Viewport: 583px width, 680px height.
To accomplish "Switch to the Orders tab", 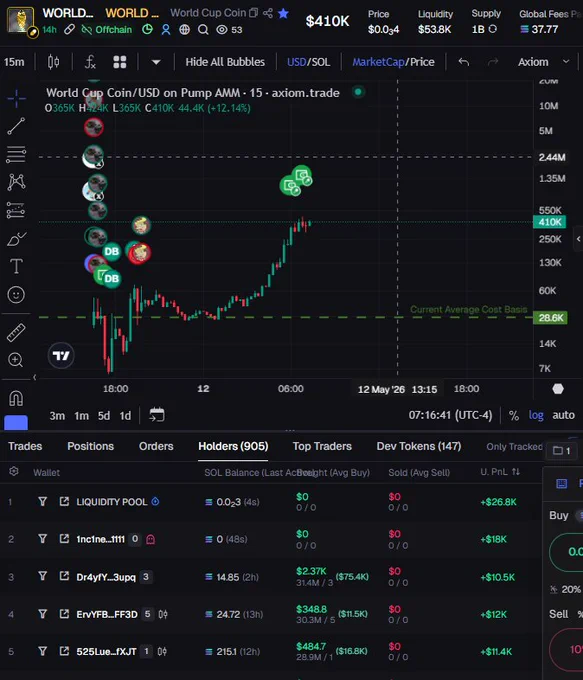I will [x=156, y=446].
